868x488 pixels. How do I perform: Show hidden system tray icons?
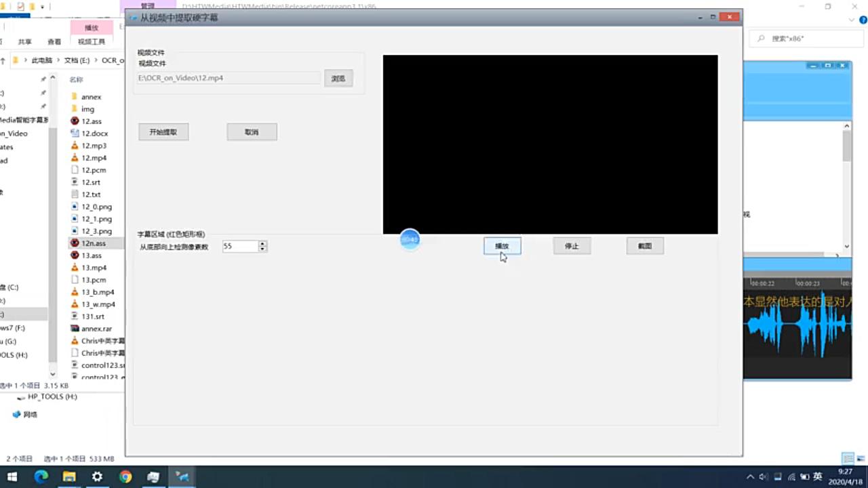[x=750, y=477]
